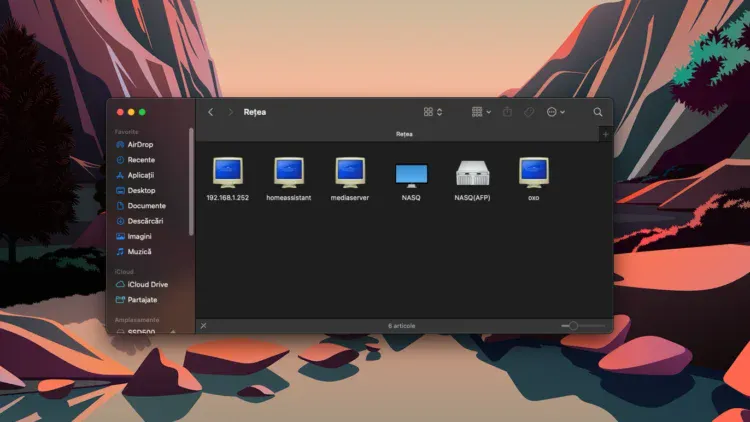Click the Rețea window title
The width and height of the screenshot is (750, 422).
254,112
